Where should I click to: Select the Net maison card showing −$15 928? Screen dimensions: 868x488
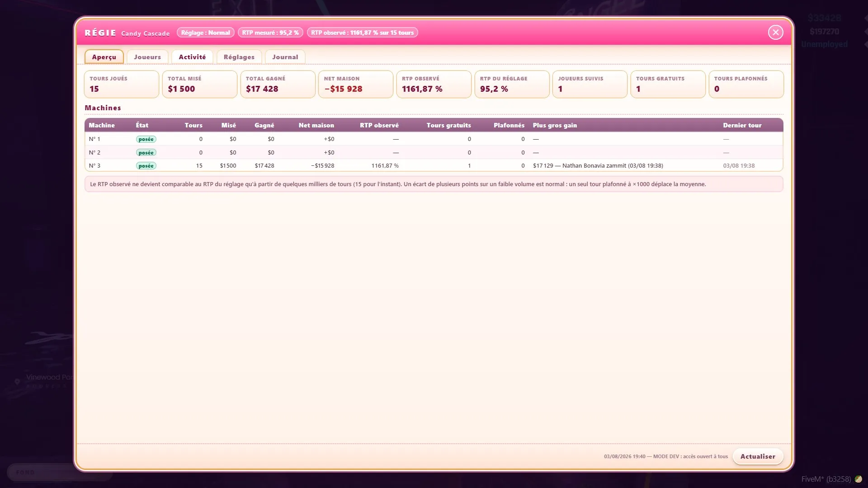tap(356, 84)
